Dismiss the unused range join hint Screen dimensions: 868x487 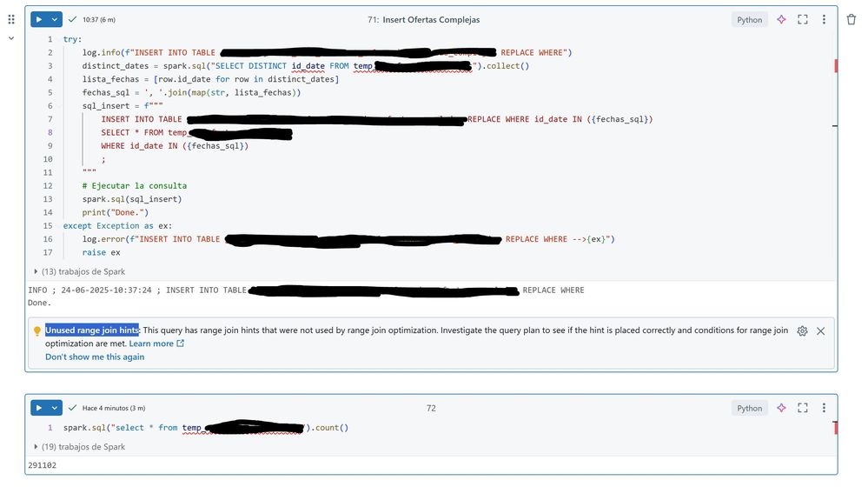tap(821, 331)
